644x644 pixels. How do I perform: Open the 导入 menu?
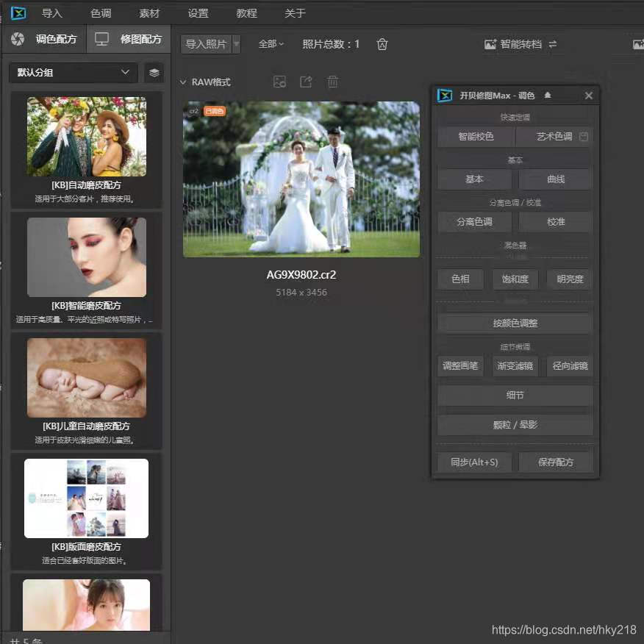pyautogui.click(x=51, y=13)
